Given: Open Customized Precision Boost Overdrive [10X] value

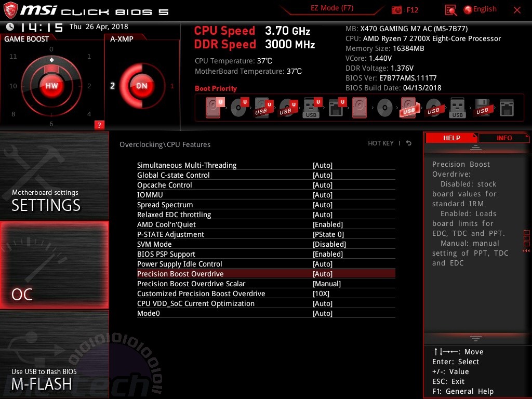Looking at the screenshot, I should coord(321,293).
